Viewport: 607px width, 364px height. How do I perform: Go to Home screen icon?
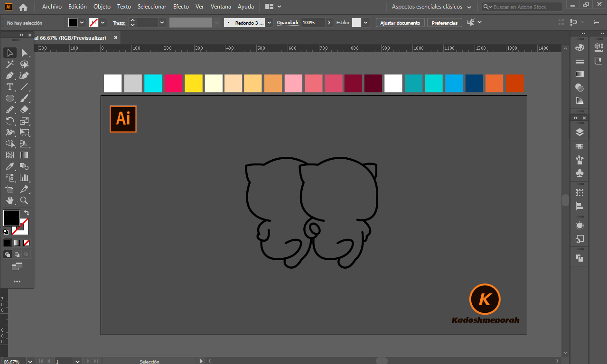[23, 7]
